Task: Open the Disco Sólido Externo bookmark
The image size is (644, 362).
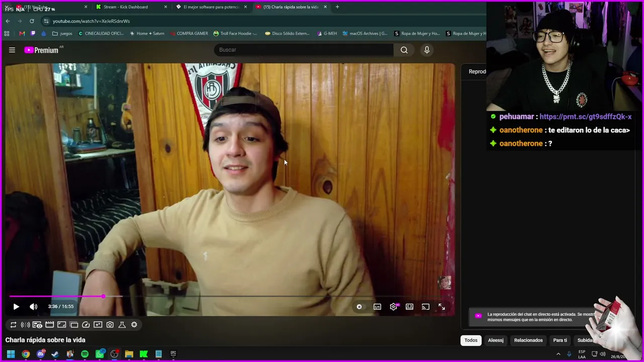Action: [287, 34]
